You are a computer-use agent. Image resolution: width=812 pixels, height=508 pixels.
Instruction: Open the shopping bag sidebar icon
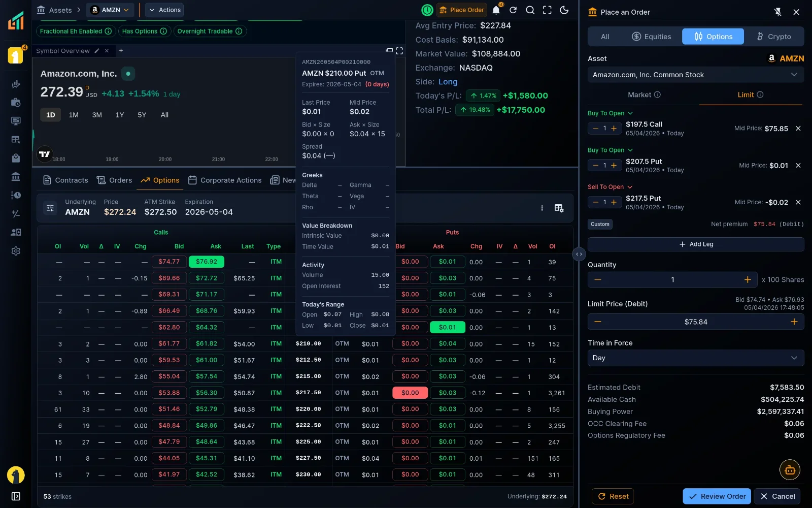click(x=16, y=158)
